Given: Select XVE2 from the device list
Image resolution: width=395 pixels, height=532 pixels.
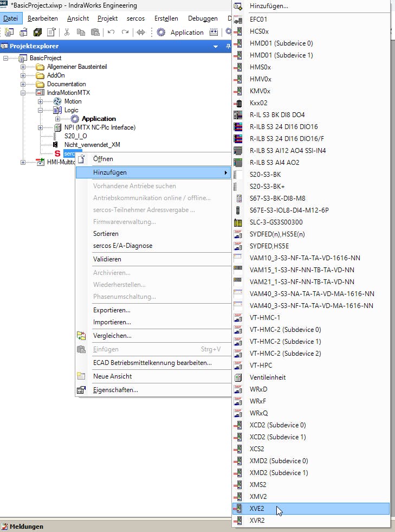Looking at the screenshot, I should [257, 508].
